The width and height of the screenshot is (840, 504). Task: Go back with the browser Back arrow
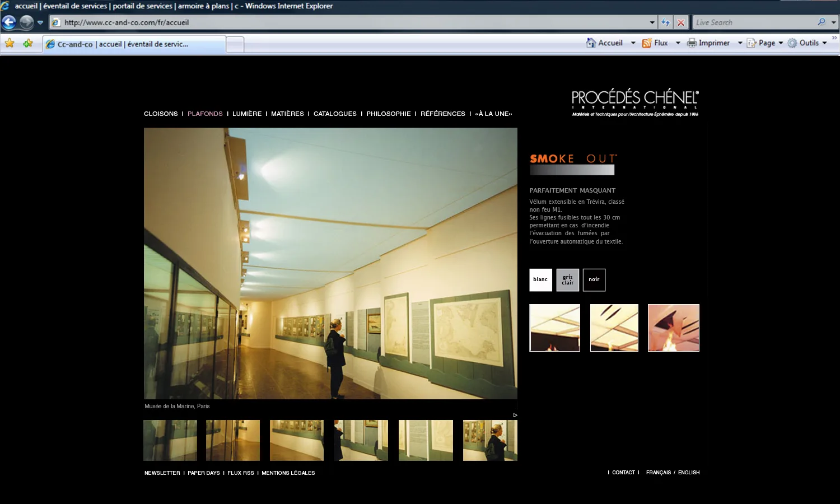click(9, 22)
